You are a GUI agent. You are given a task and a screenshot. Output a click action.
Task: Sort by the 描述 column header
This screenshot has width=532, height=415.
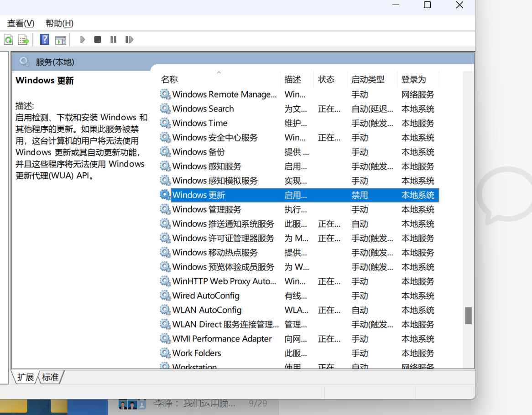(x=297, y=79)
